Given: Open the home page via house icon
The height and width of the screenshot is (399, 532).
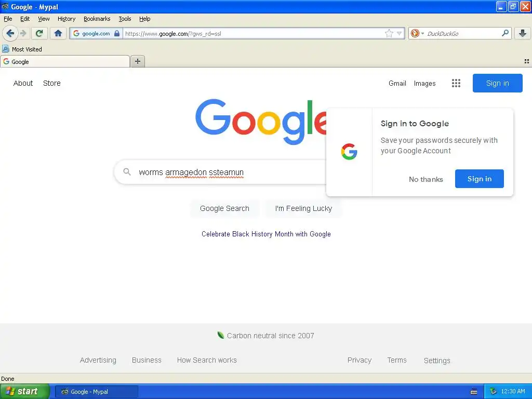Looking at the screenshot, I should click(58, 33).
